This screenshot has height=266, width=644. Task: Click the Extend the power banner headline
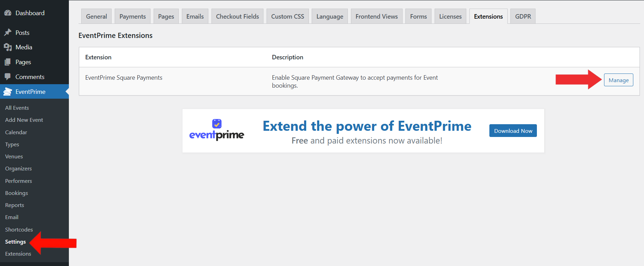click(x=367, y=126)
